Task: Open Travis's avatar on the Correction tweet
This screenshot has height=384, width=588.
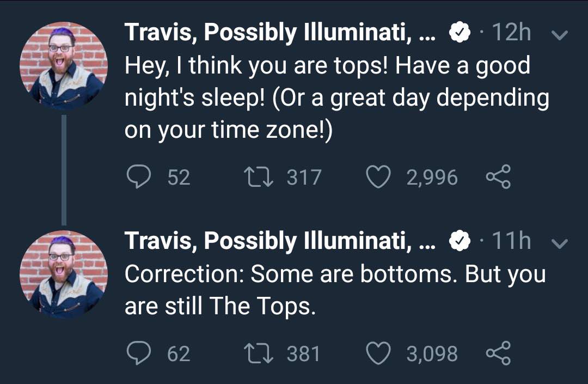Action: click(64, 275)
